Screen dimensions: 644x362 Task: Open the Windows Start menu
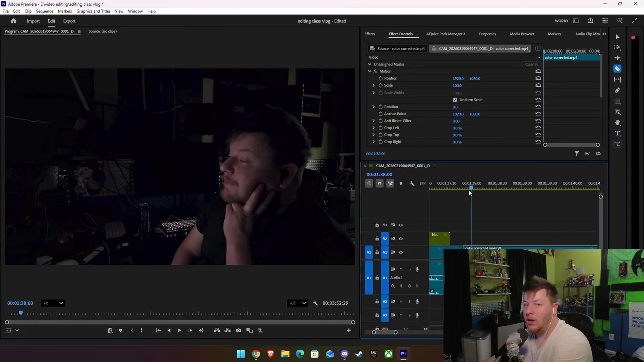coord(241,354)
